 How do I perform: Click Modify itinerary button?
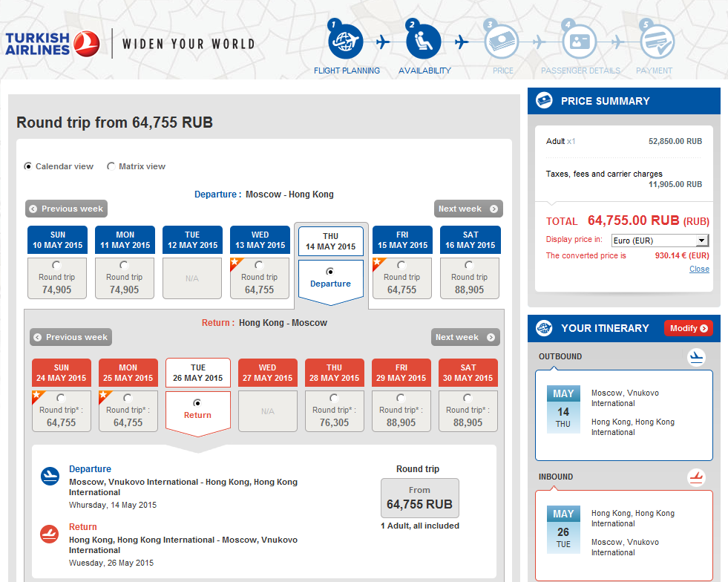click(x=688, y=328)
